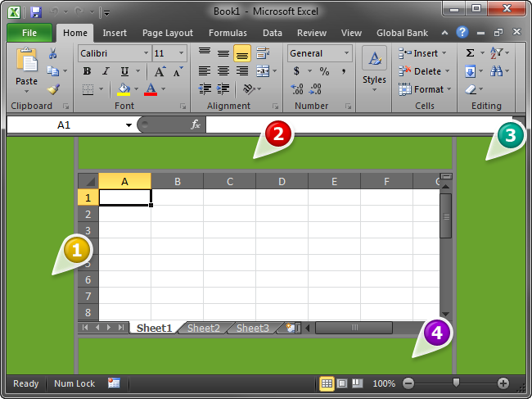Click Zoom In plus button

503,383
